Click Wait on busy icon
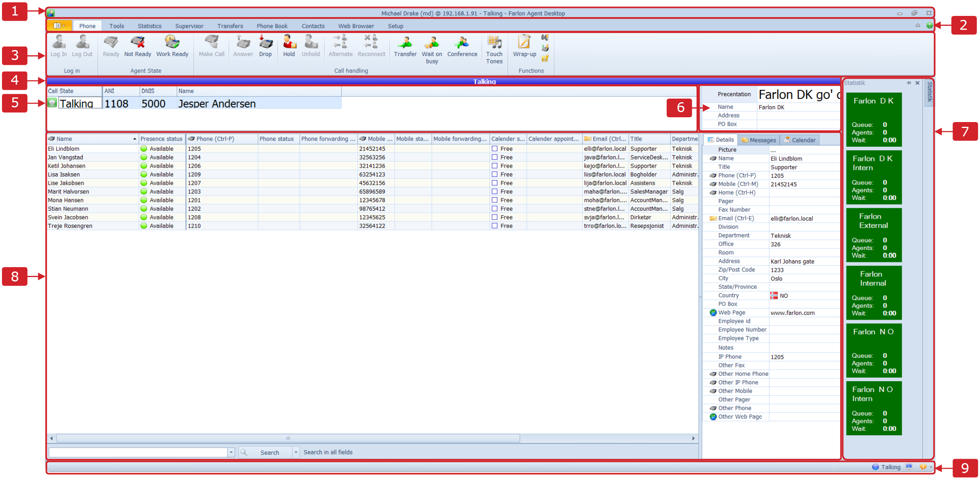This screenshot has width=980, height=481. pos(432,43)
